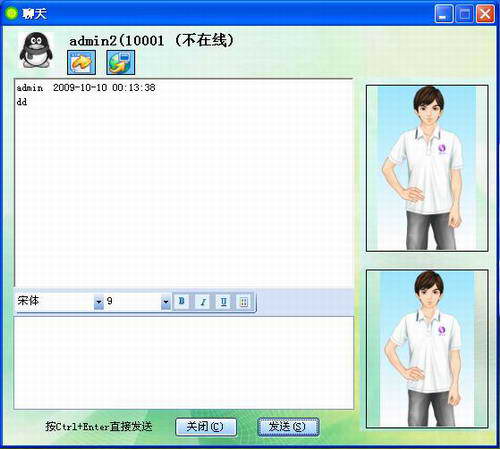Click the lower QQ show avatar image
The width and height of the screenshot is (500, 449).
(x=427, y=349)
